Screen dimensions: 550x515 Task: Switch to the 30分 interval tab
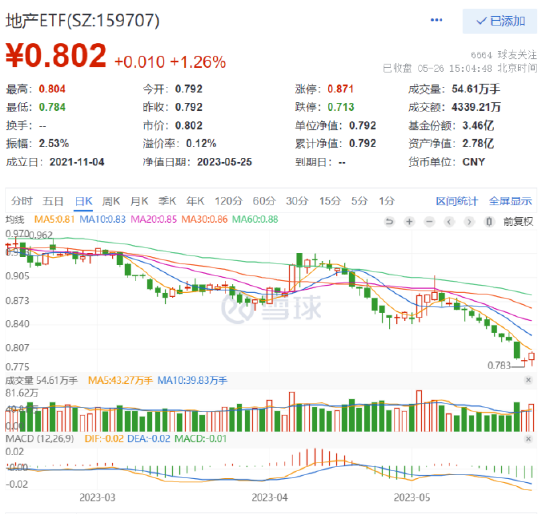coord(297,201)
